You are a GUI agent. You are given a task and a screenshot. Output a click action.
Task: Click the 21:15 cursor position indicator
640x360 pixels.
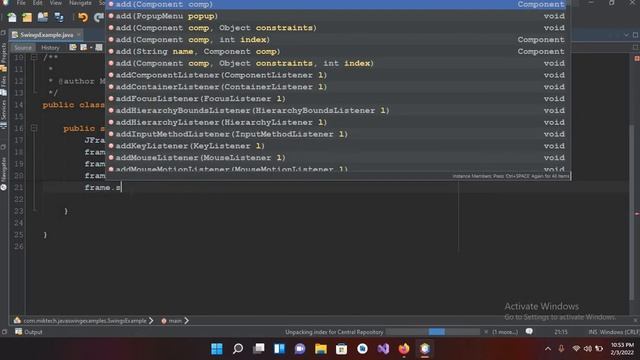pos(561,332)
